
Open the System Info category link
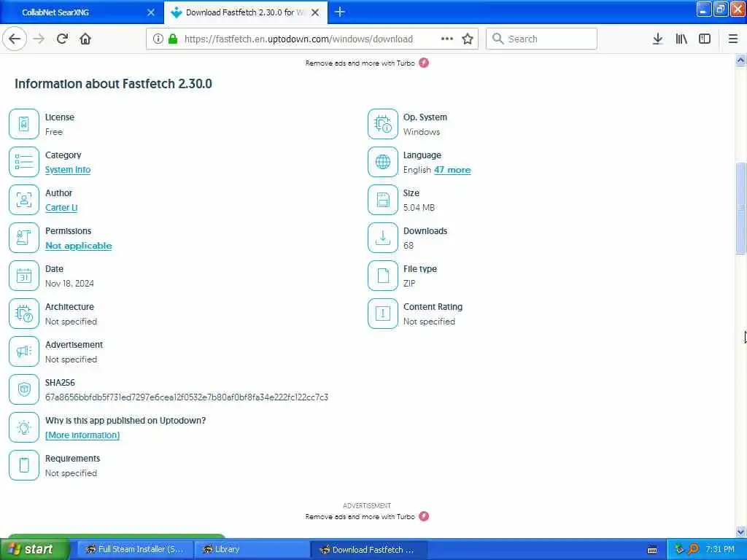68,169
